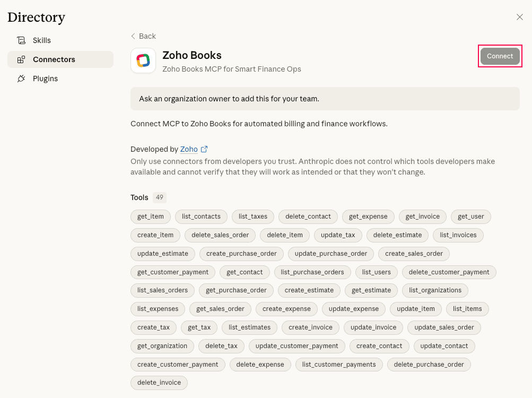Click the Tools count badge showing 49

pos(161,197)
